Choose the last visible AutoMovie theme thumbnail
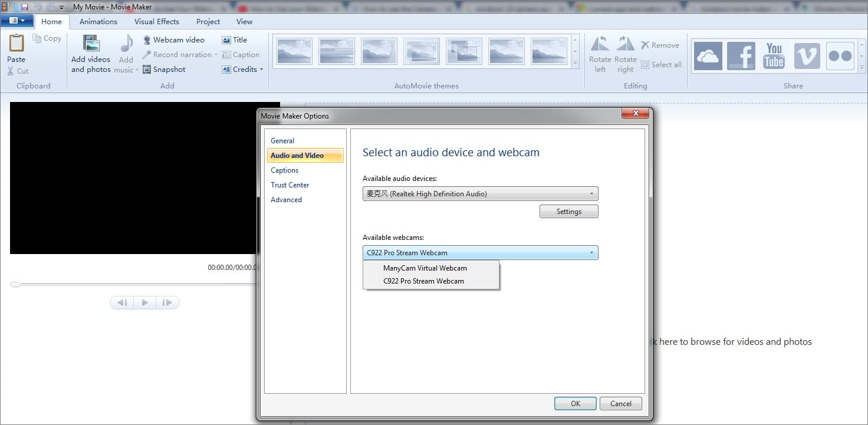Viewport: 868px width, 425px height. [x=548, y=51]
